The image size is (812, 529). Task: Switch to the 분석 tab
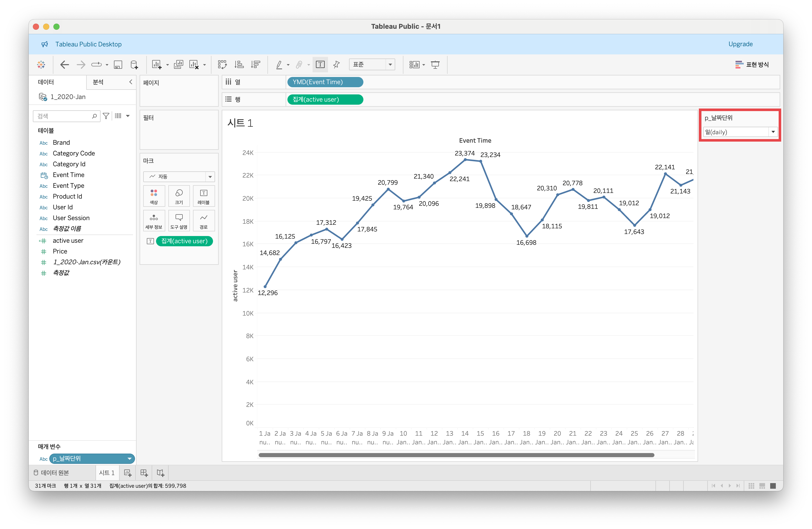(98, 82)
